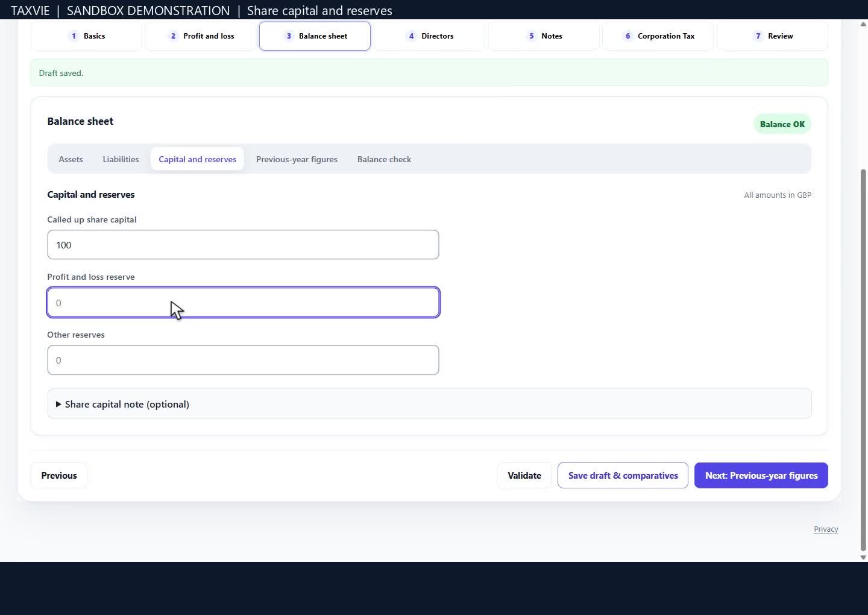Click the page vertical scrollbar thumb
The image size is (868, 615).
click(863, 360)
